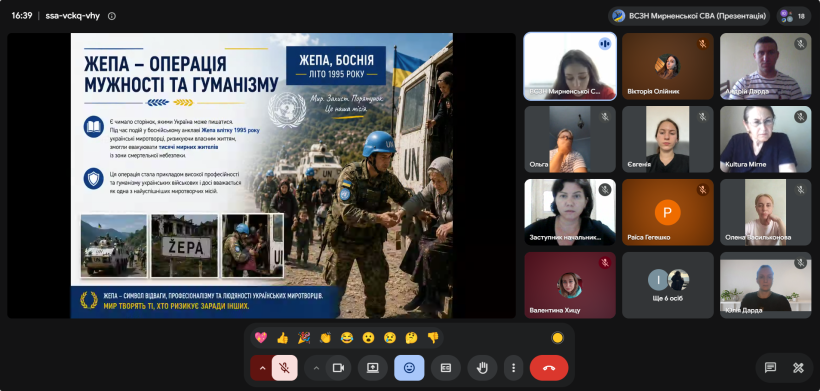Image resolution: width=820 pixels, height=391 pixels.
Task: Expand audio settings chevron beside microphone
Action: pos(262,368)
